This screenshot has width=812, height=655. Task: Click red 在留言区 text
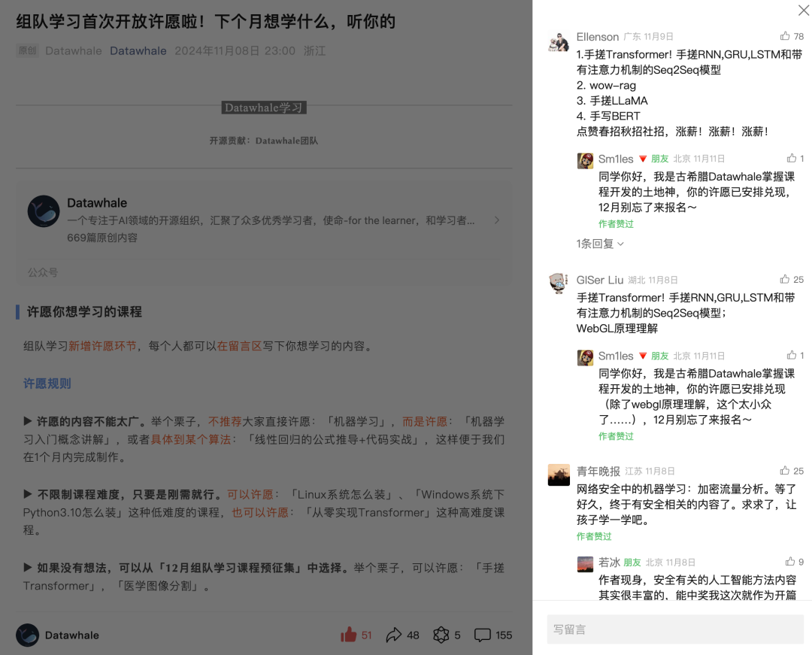pyautogui.click(x=240, y=346)
